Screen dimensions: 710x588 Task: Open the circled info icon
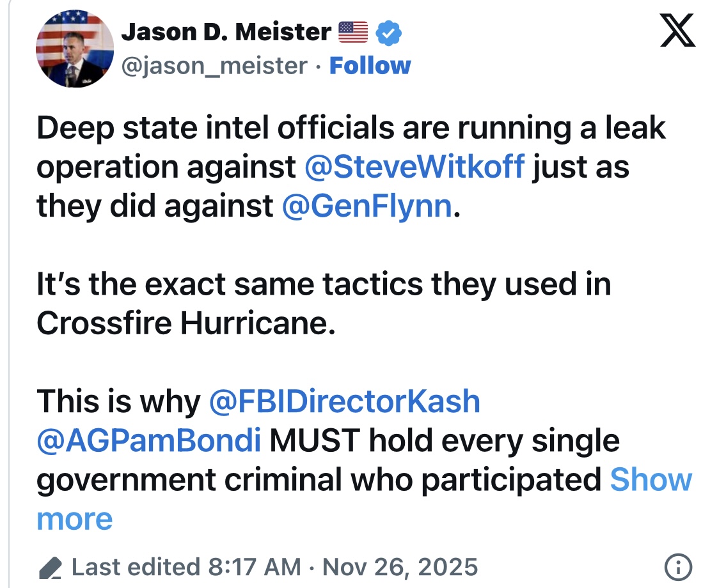(x=678, y=566)
